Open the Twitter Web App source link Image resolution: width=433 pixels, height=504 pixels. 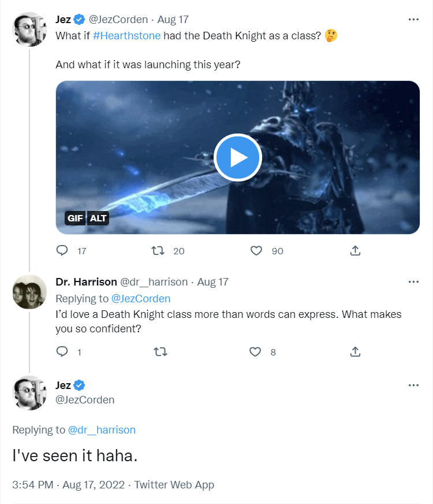pyautogui.click(x=174, y=485)
